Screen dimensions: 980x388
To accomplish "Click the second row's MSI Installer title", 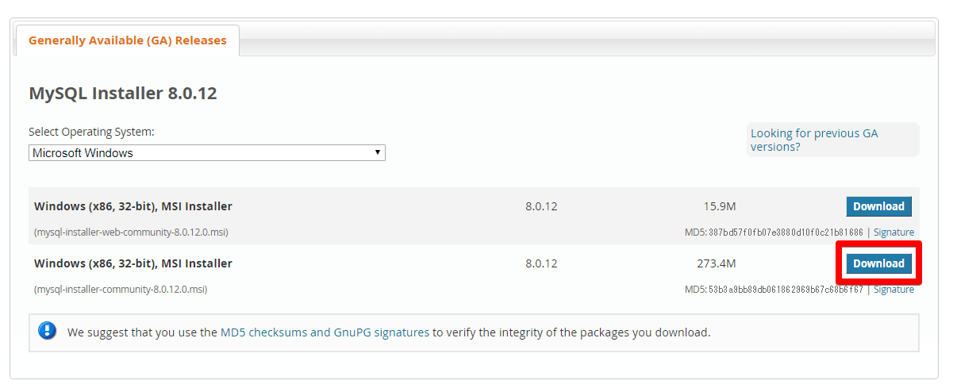I will coord(133,263).
